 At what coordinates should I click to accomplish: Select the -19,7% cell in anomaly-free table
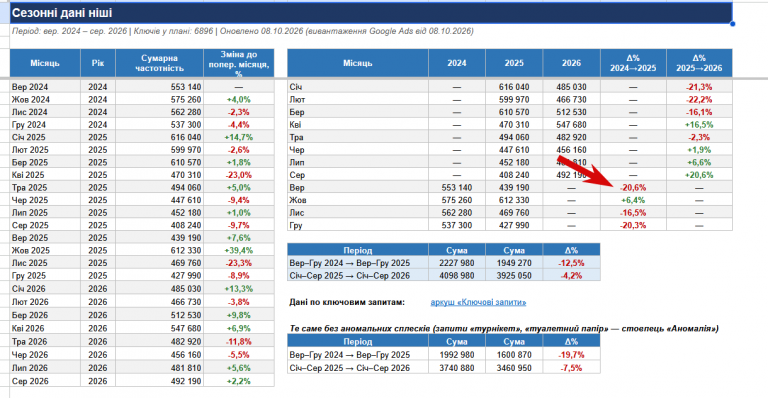pyautogui.click(x=571, y=354)
